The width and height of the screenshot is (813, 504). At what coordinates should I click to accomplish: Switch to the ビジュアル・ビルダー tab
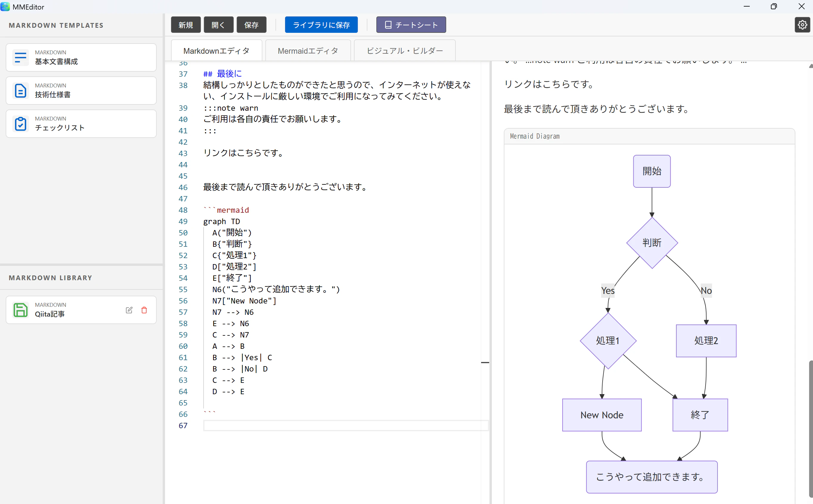point(405,51)
